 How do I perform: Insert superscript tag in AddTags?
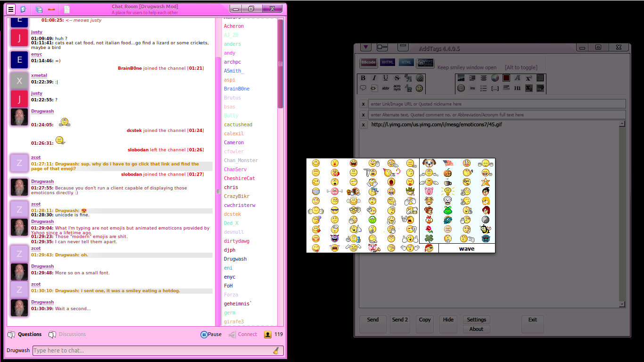click(x=529, y=78)
